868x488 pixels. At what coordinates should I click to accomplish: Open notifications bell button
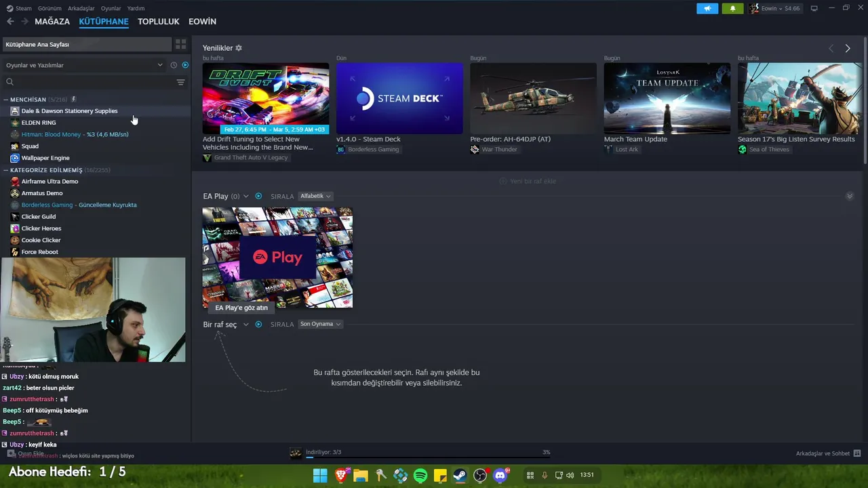pos(732,8)
